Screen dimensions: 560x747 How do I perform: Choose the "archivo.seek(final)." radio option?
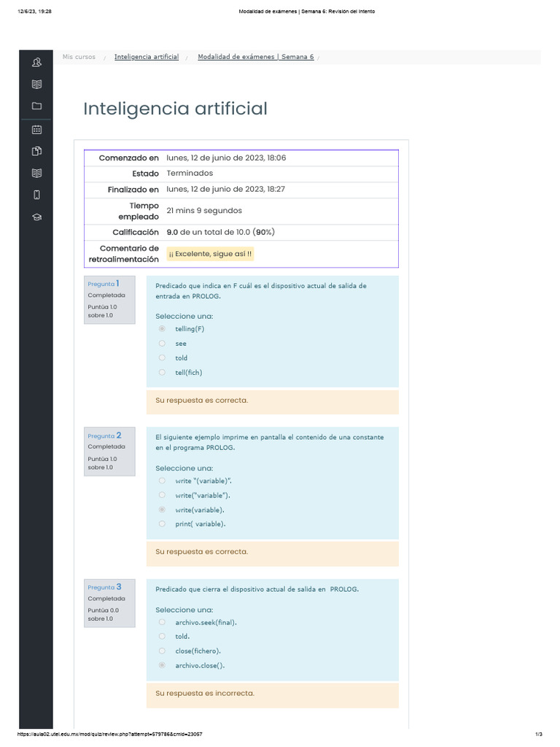pos(162,622)
